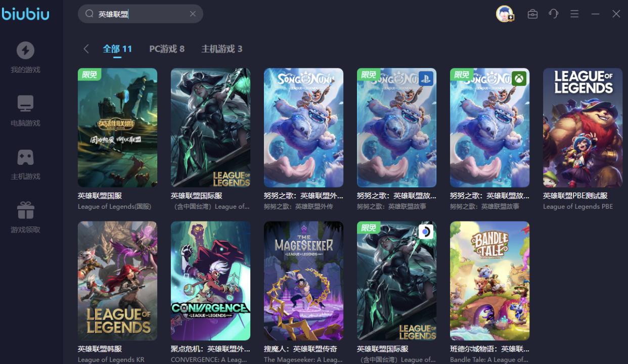Open the toolbox briefcase icon

pyautogui.click(x=532, y=14)
